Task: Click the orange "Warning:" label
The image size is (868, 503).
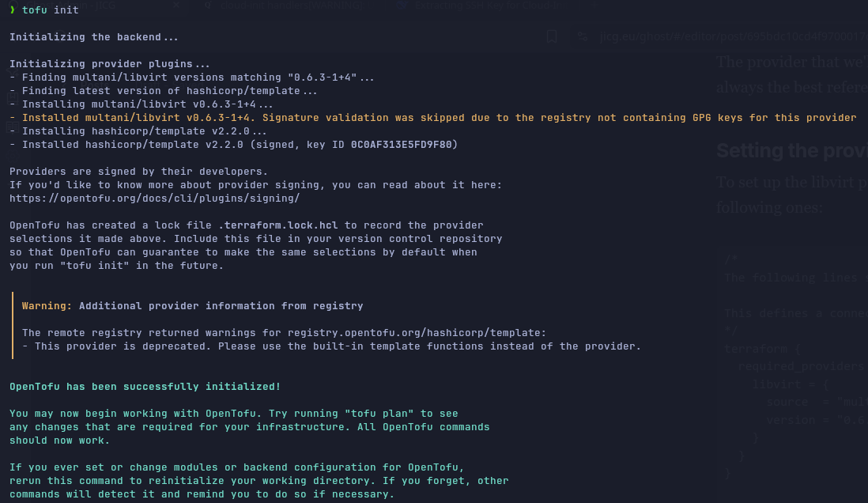Action: [47, 306]
